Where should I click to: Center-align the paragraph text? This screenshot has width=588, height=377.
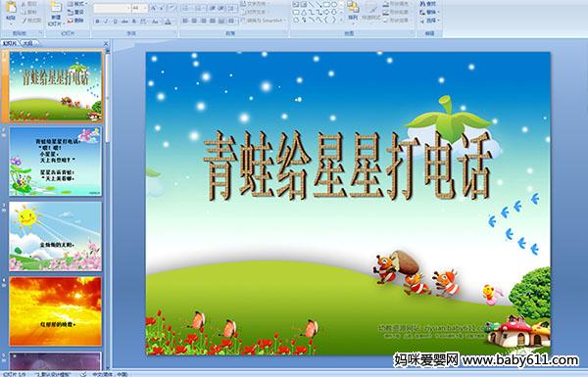[x=194, y=21]
